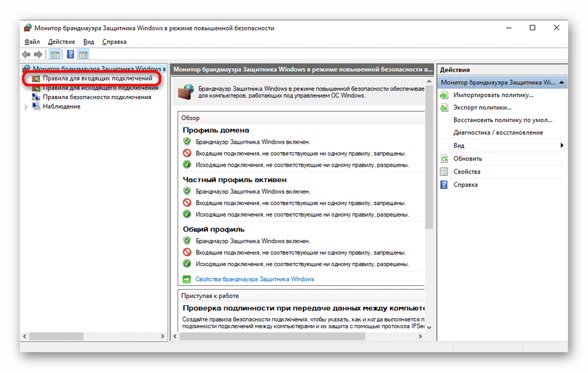588x372 pixels.
Task: Click the Обзор section header
Action: point(301,118)
